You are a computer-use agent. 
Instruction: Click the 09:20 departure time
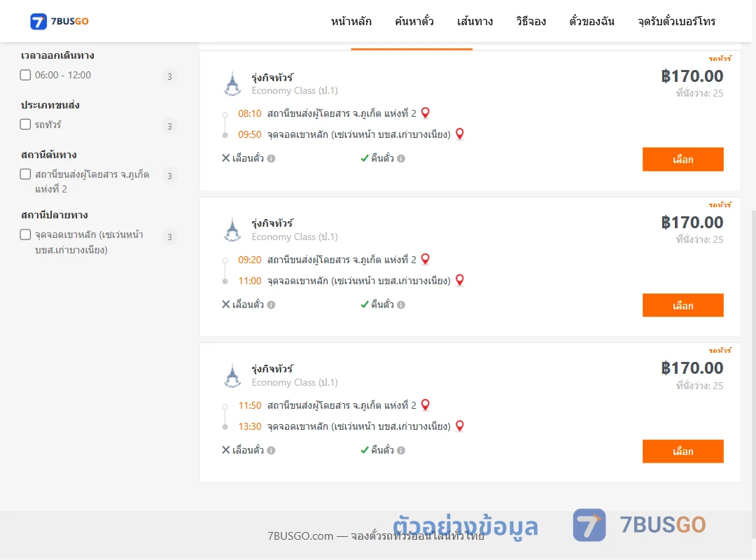pyautogui.click(x=250, y=260)
